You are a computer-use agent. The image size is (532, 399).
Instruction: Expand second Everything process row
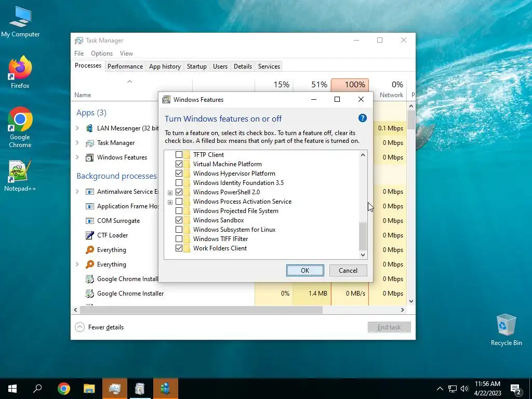coord(77,264)
